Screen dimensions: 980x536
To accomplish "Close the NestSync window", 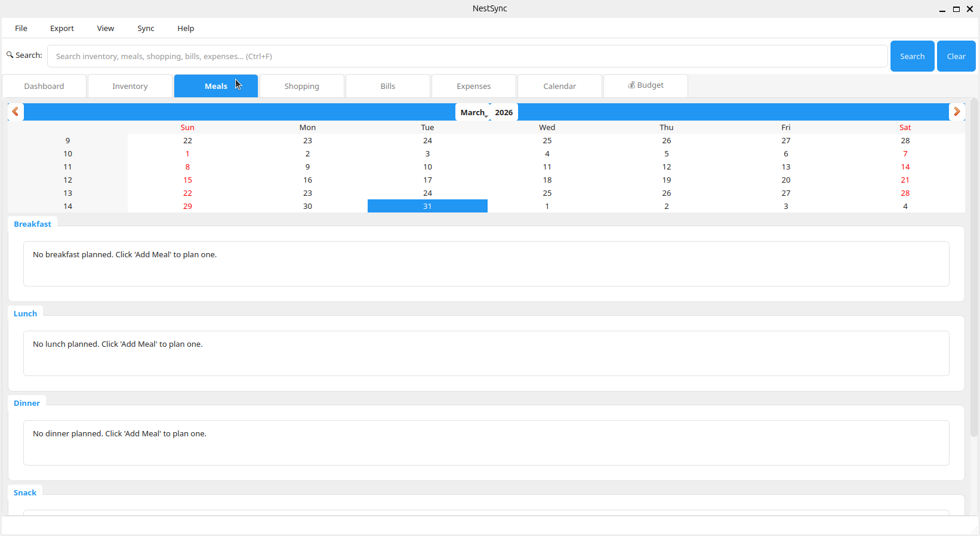I will tap(970, 9).
